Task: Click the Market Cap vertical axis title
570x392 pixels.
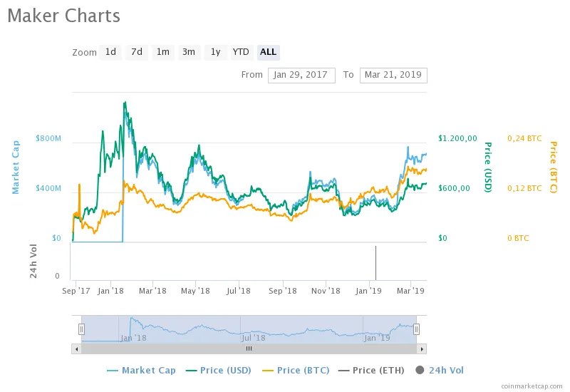Action: click(x=15, y=167)
